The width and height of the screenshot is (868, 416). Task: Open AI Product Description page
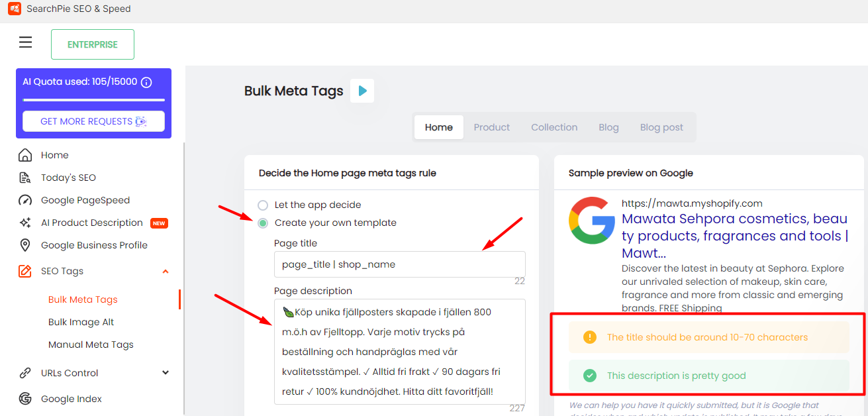pyautogui.click(x=92, y=223)
